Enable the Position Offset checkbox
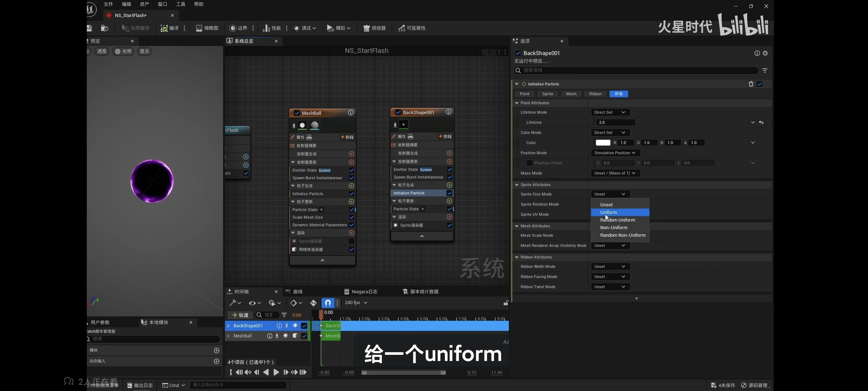Viewport: 868px width, 391px height. point(529,163)
